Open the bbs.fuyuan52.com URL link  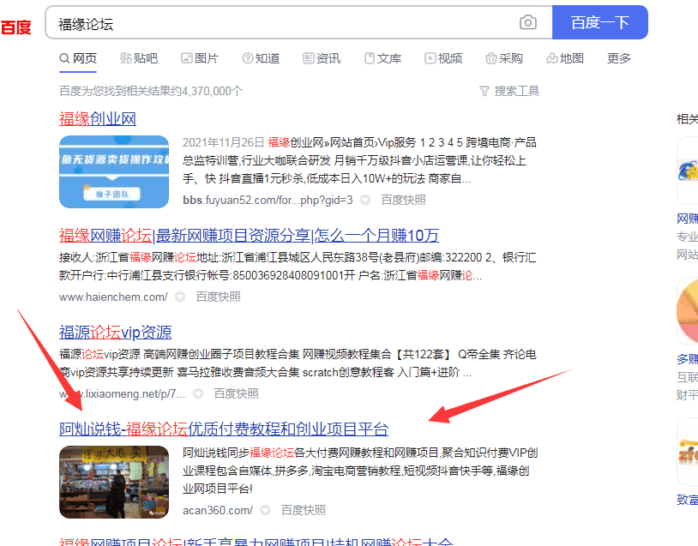tap(268, 200)
